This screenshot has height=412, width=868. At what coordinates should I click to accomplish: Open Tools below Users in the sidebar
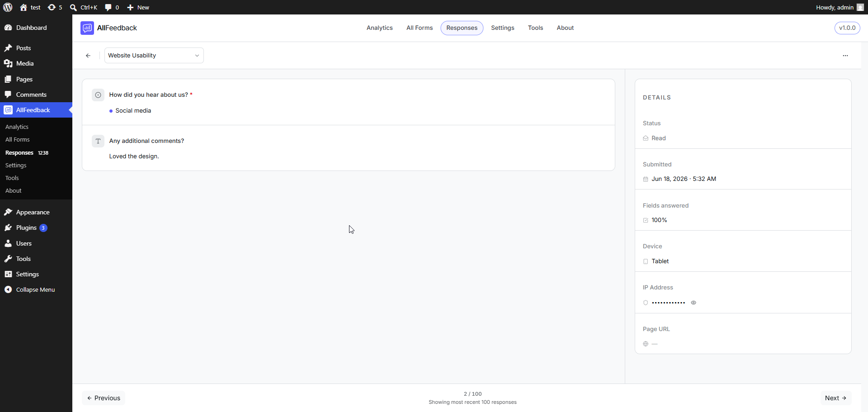pos(36,259)
